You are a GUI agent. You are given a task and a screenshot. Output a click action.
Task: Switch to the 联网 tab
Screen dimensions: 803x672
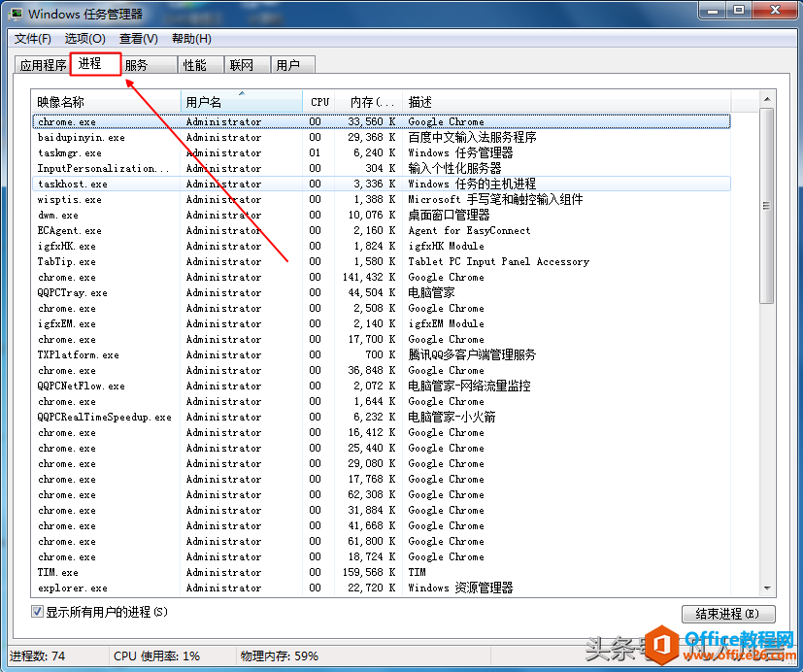[247, 65]
